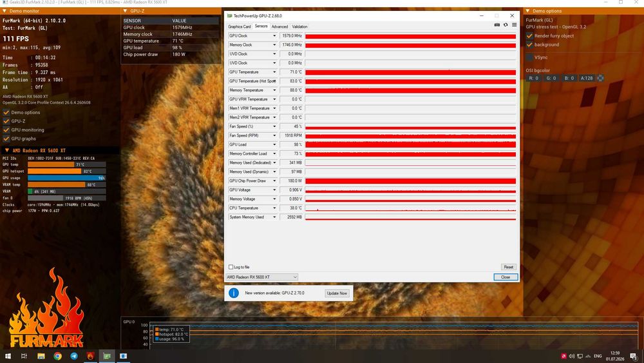
Task: Open System Memory Used sensor dropdown
Action: (274, 217)
